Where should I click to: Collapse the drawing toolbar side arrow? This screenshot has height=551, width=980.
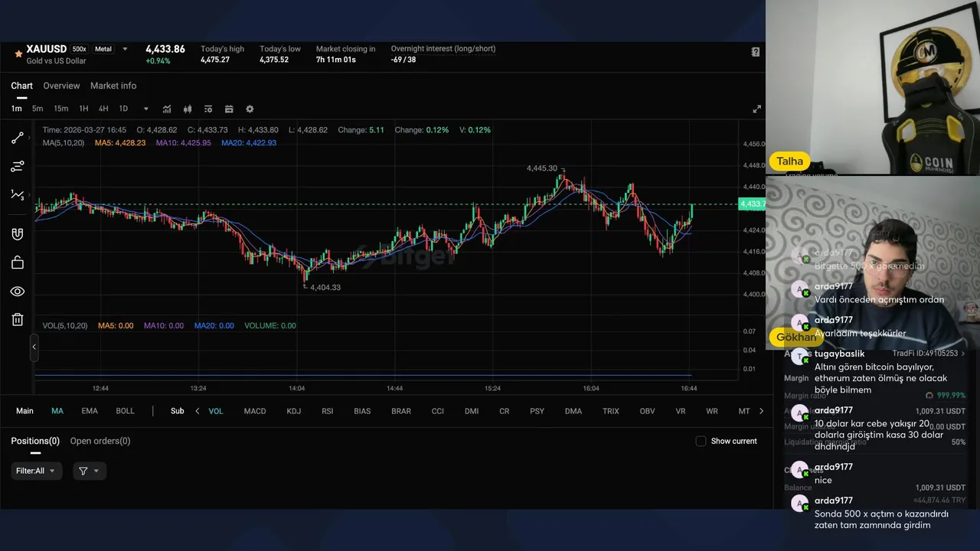(34, 347)
